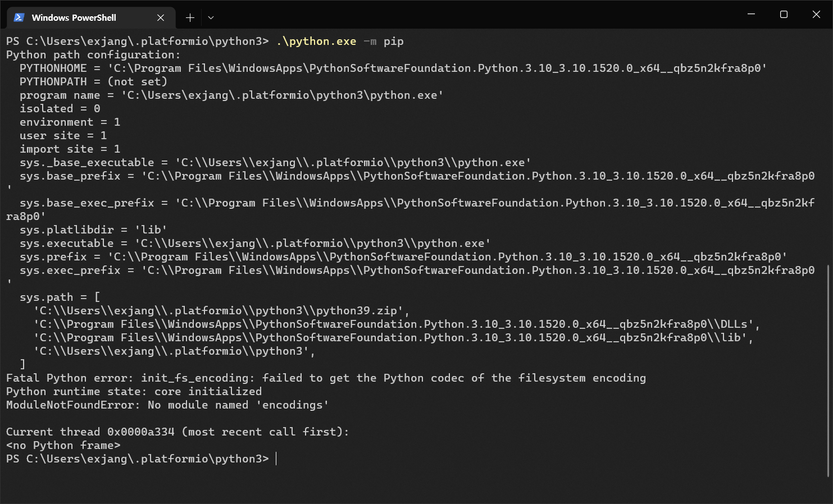833x504 pixels.
Task: Click the 'Fatal Python error' line
Action: tap(326, 378)
